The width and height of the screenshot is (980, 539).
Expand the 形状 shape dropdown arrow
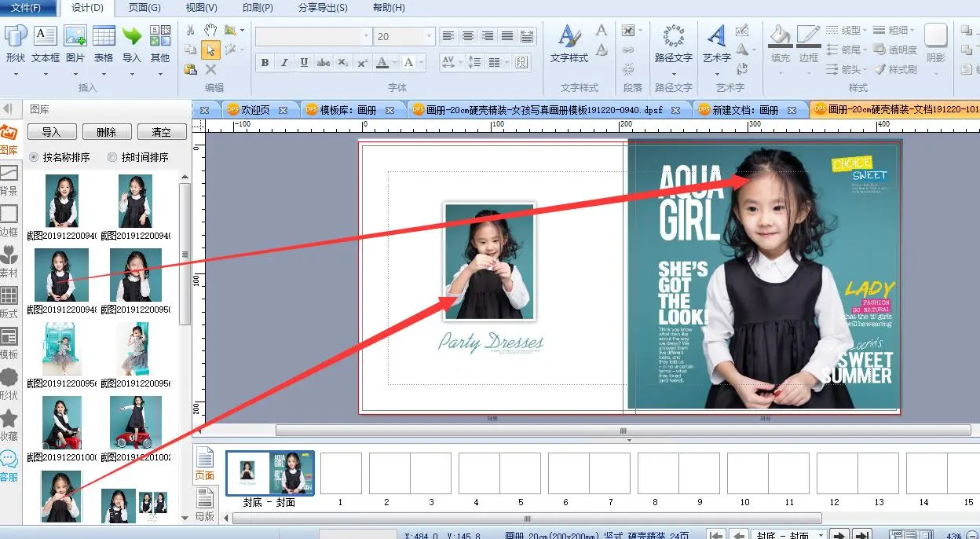16,75
